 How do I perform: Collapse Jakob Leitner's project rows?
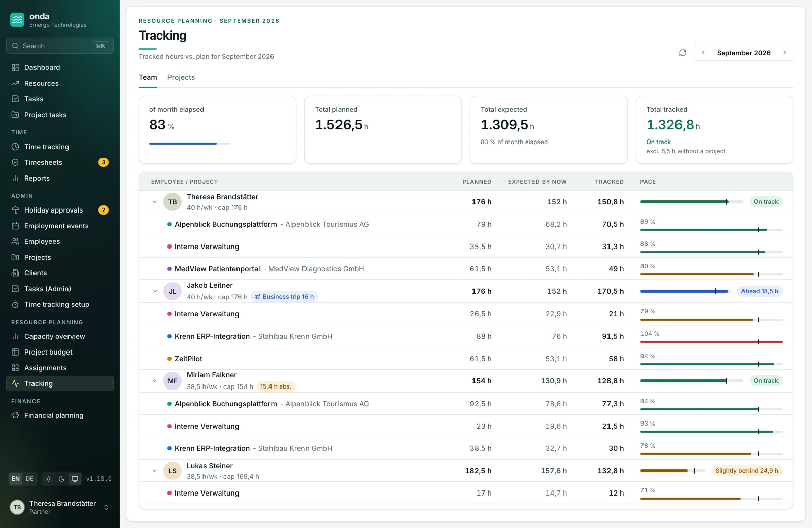tap(155, 291)
